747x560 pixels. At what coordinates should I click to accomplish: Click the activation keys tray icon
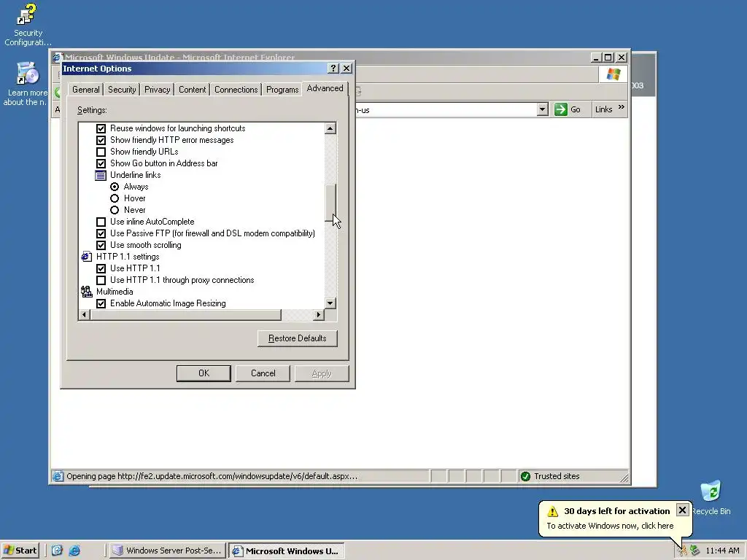[683, 551]
